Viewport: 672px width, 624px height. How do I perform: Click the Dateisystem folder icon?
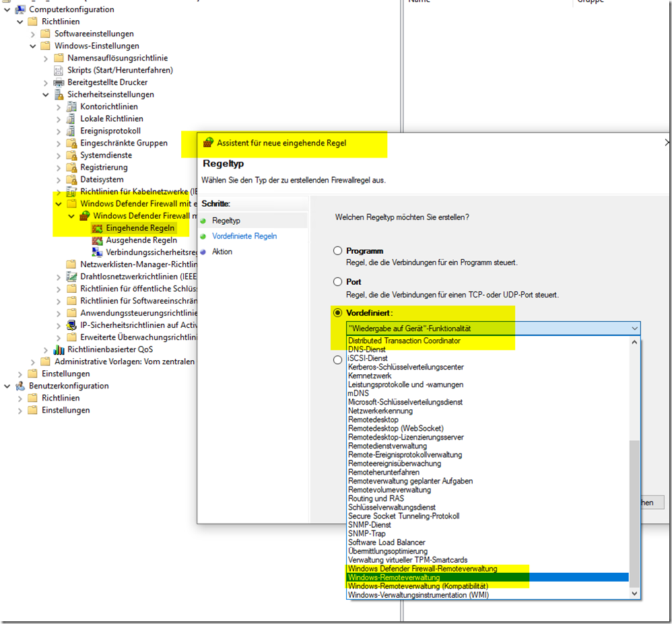click(x=71, y=180)
